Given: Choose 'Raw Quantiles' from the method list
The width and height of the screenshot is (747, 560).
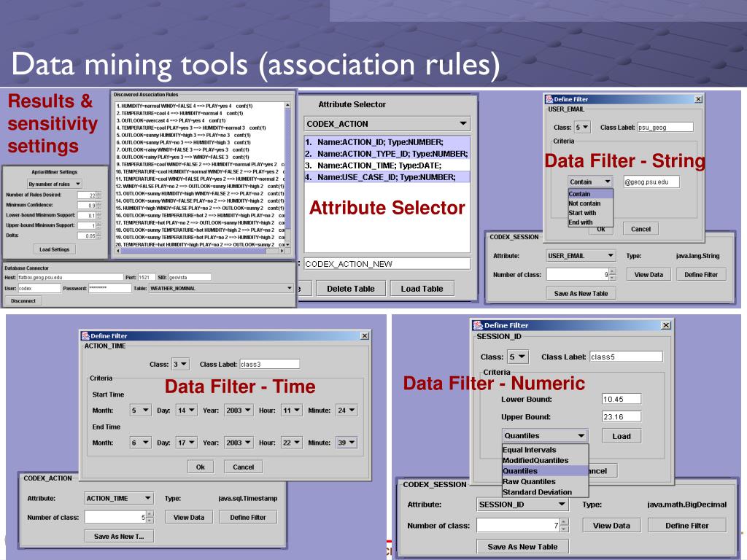Looking at the screenshot, I should pyautogui.click(x=546, y=481).
